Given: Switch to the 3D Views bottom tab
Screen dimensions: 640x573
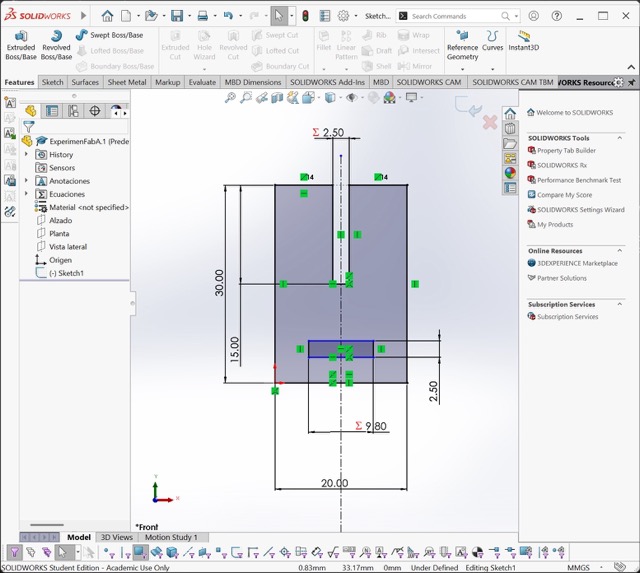Looking at the screenshot, I should [x=116, y=537].
